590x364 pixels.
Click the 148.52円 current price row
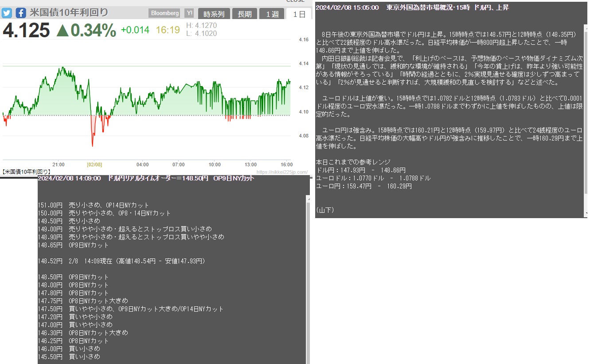(122, 261)
